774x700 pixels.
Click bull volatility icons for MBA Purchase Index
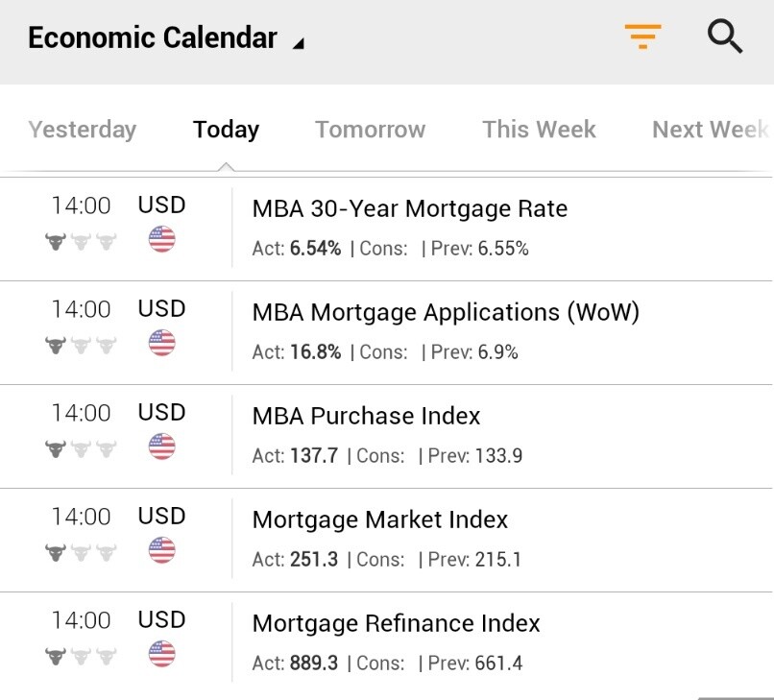pyautogui.click(x=81, y=448)
